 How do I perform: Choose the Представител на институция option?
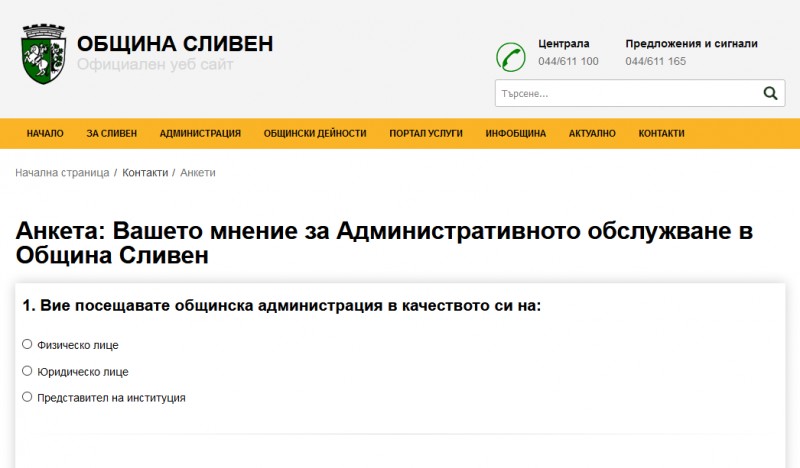[x=27, y=397]
